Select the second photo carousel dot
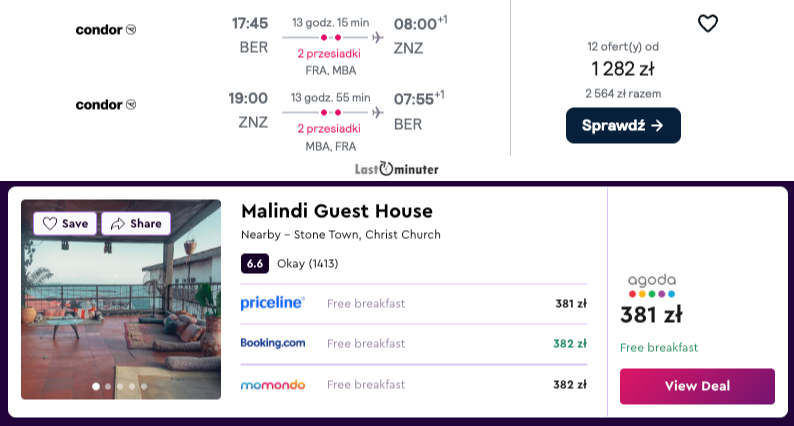794x426 pixels. (x=108, y=386)
